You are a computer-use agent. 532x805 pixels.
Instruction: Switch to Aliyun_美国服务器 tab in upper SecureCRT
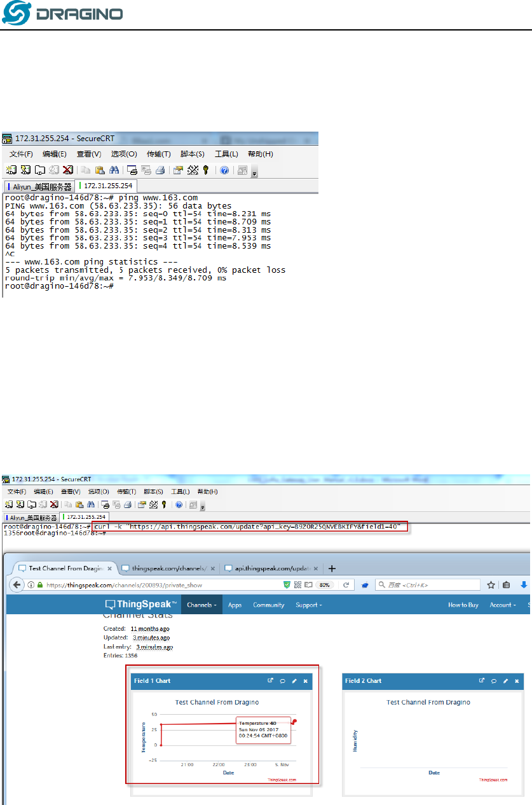click(39, 186)
